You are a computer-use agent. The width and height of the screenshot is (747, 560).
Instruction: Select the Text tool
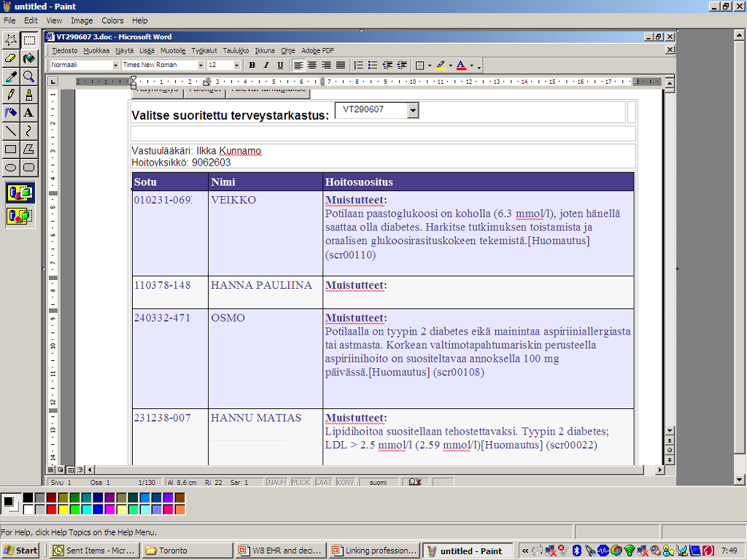tap(29, 112)
